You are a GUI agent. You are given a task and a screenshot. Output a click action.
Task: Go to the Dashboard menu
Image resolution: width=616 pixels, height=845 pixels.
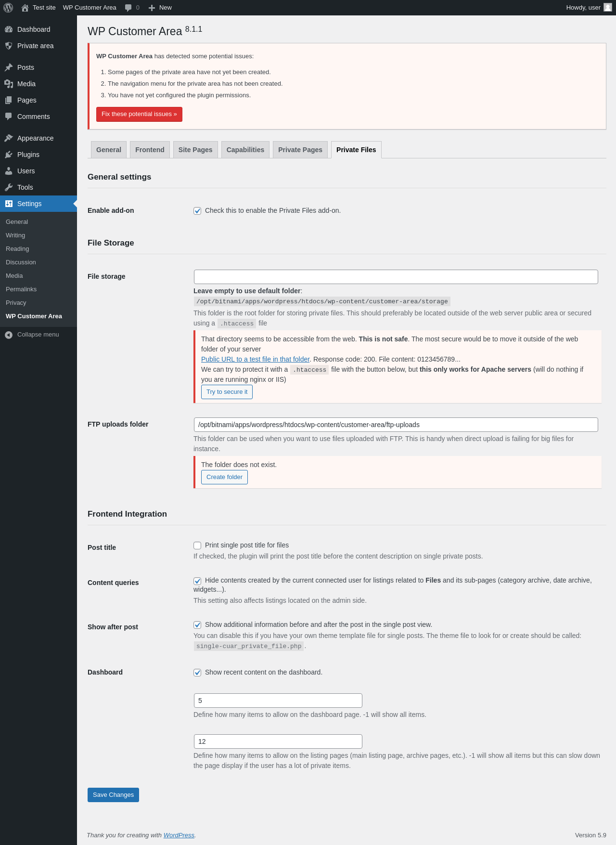(x=38, y=29)
